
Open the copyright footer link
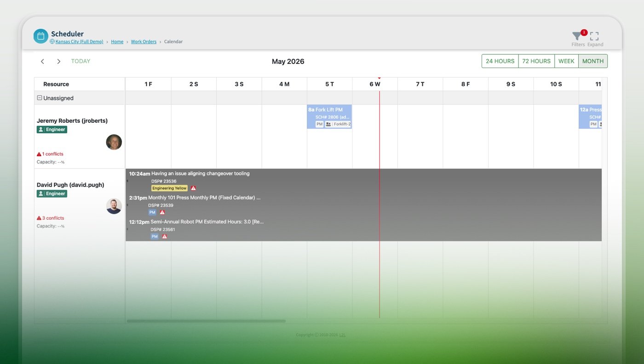pos(342,335)
